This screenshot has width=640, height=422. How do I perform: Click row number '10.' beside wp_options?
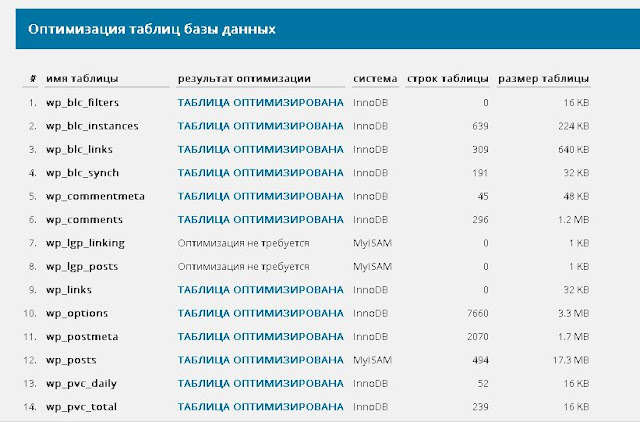(x=30, y=313)
